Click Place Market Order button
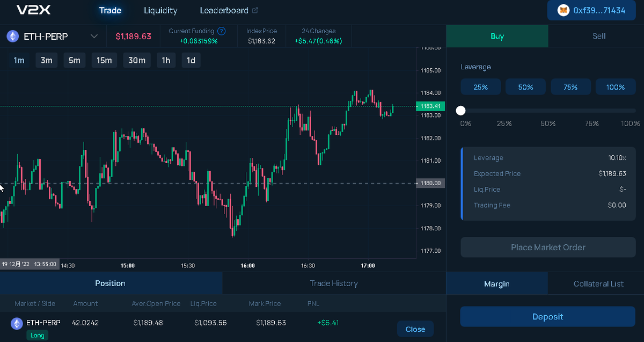The image size is (644, 342). pyautogui.click(x=548, y=248)
